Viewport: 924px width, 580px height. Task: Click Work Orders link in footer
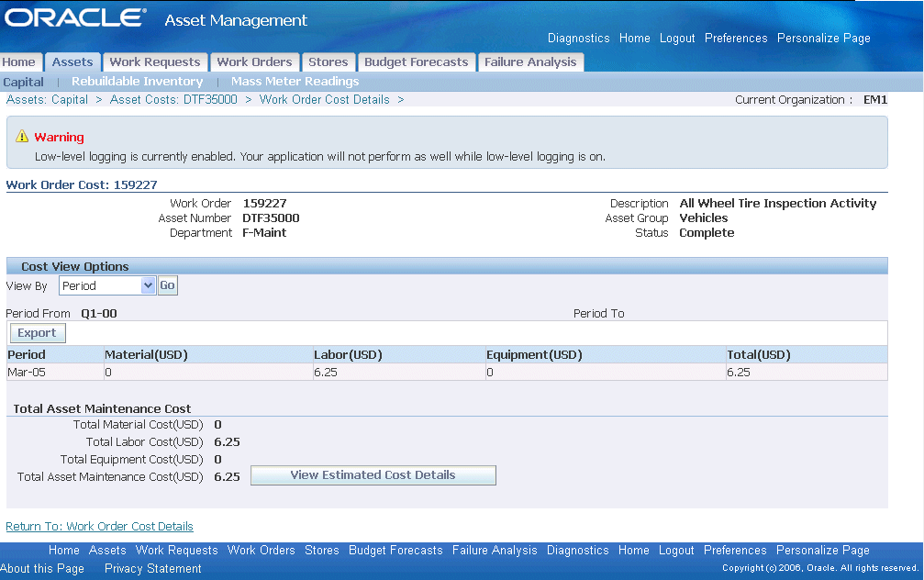coord(262,550)
